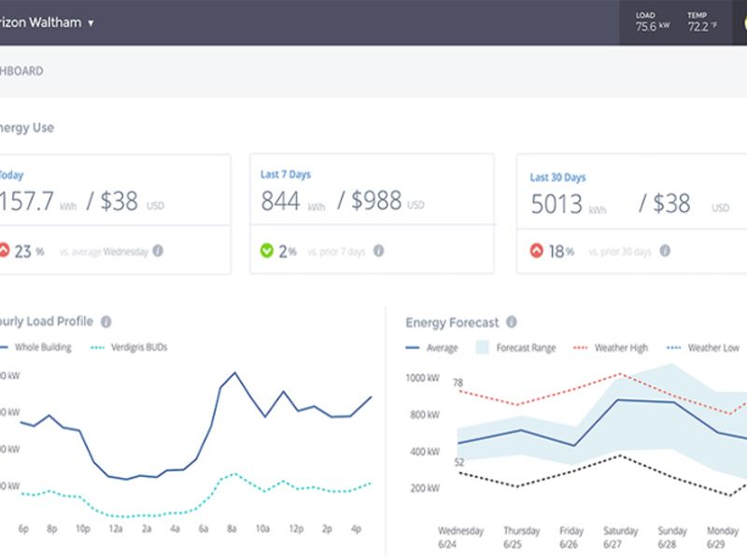Open the Waltham site dropdown arrow
This screenshot has width=747, height=560.
91,22
